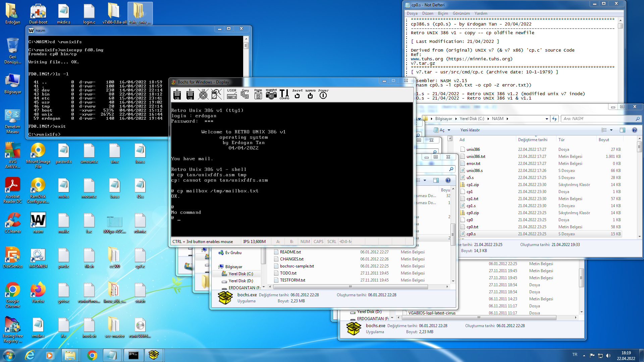Open the Firefox desktop shortcut
The height and width of the screenshot is (362, 644).
coord(38,292)
